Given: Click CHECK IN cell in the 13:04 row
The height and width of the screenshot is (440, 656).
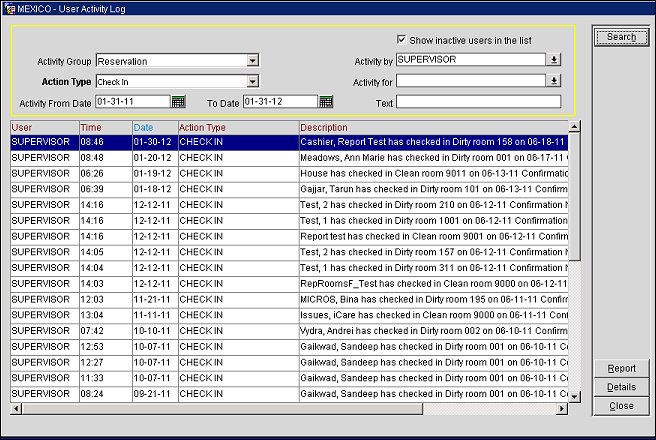Looking at the screenshot, I should pos(238,315).
